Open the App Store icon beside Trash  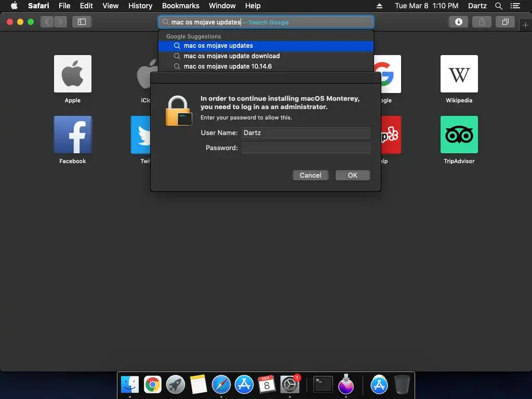pos(379,385)
